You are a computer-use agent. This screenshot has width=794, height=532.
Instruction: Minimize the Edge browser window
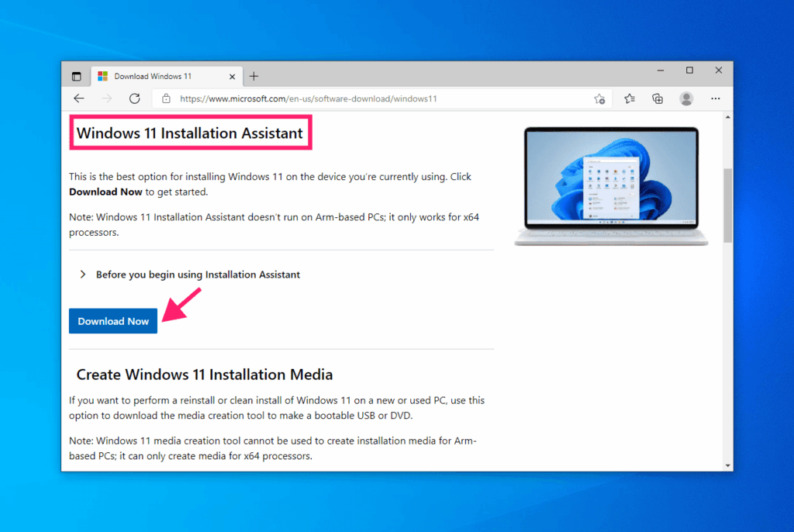[x=661, y=71]
